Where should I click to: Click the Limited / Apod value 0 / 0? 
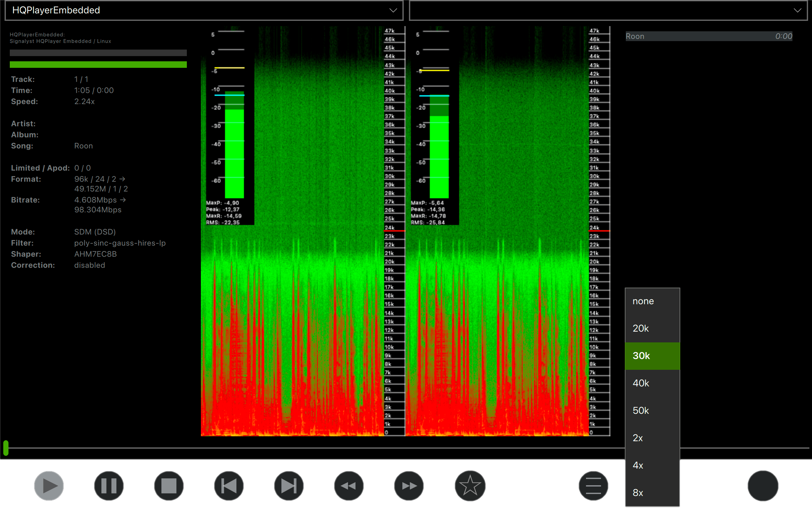tap(83, 168)
